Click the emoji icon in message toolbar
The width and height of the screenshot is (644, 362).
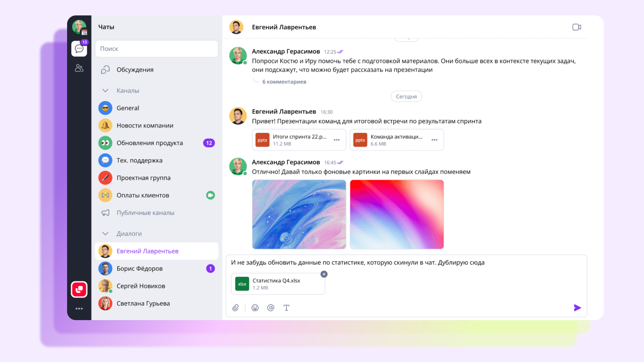point(255,307)
